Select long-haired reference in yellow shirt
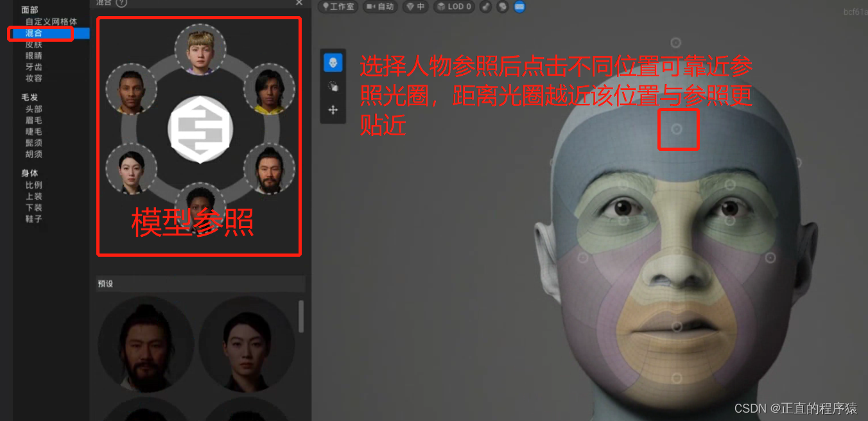 [270, 89]
